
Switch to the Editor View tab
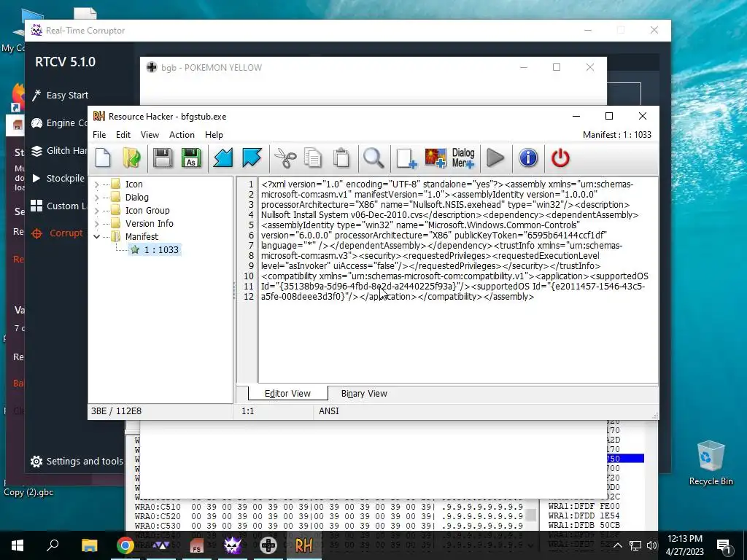(287, 393)
